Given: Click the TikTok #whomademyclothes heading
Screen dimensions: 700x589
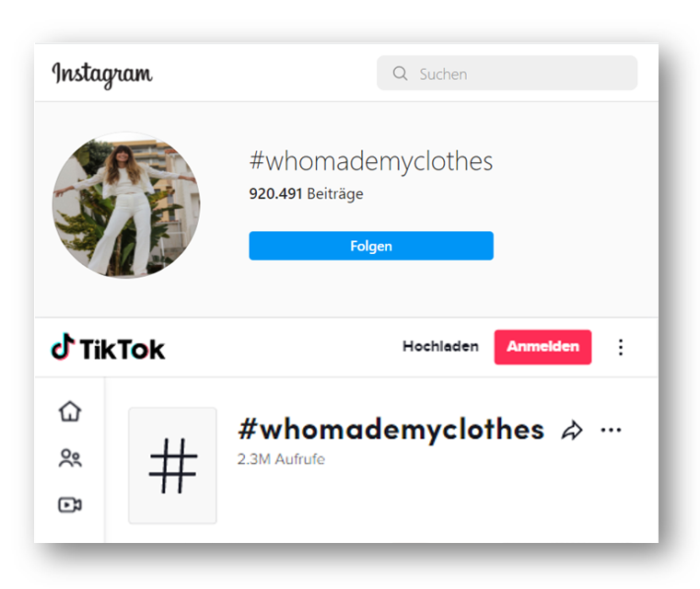Looking at the screenshot, I should click(x=391, y=430).
